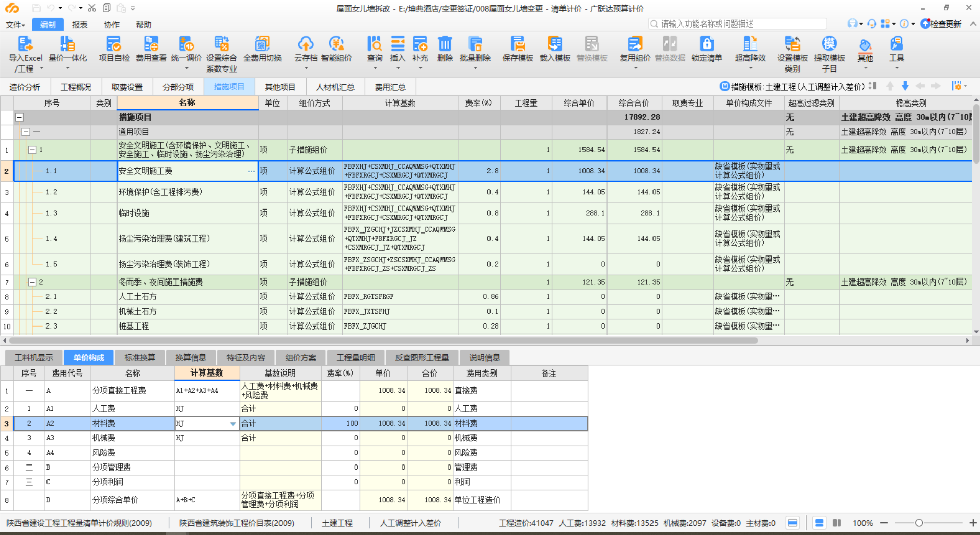Click the vertical scrollbar of measures table
Screen dimensions: 980x535
pos(976,134)
